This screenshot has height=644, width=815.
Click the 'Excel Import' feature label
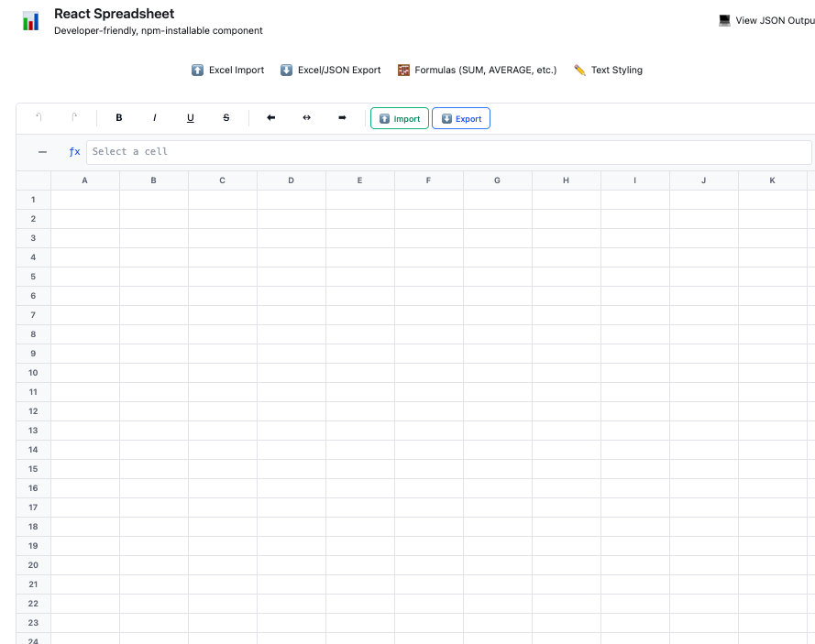[x=237, y=71]
